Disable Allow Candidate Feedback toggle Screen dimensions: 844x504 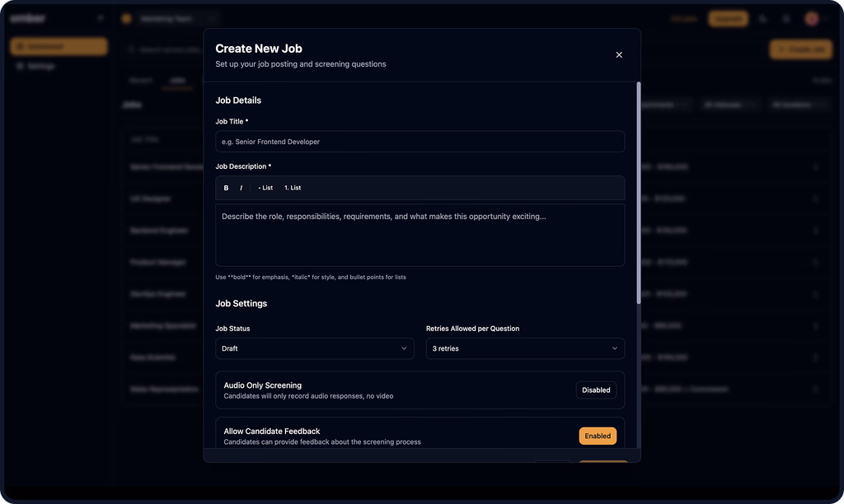coord(598,436)
